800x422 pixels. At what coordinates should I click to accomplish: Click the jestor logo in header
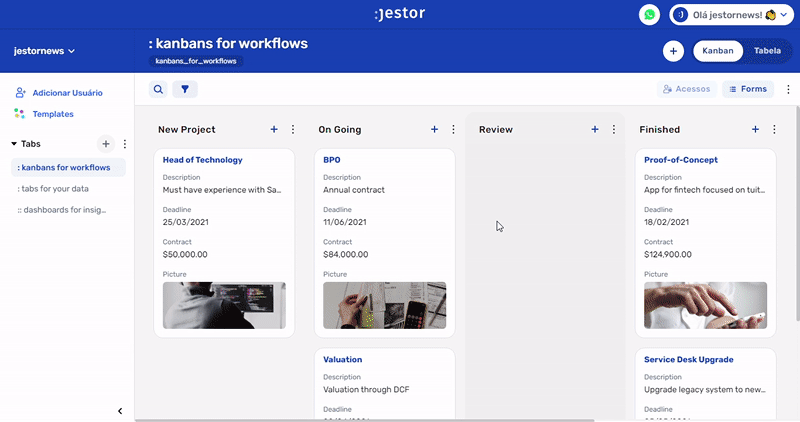click(x=399, y=14)
